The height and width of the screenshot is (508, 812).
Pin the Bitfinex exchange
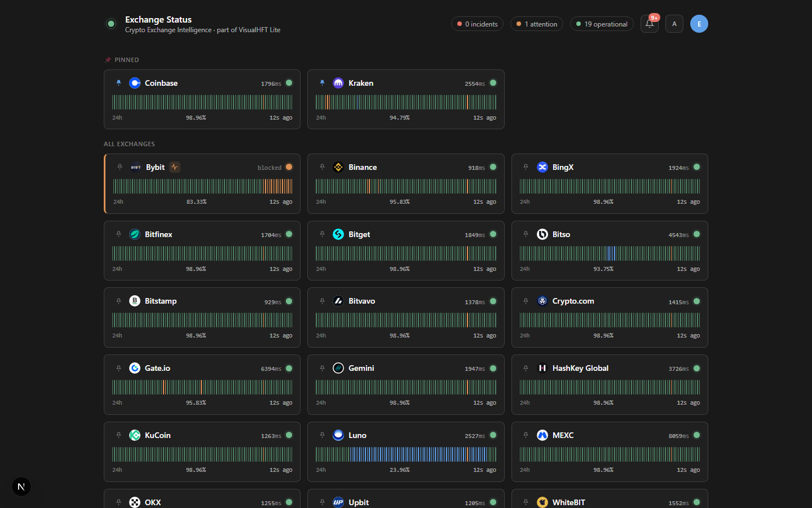118,234
